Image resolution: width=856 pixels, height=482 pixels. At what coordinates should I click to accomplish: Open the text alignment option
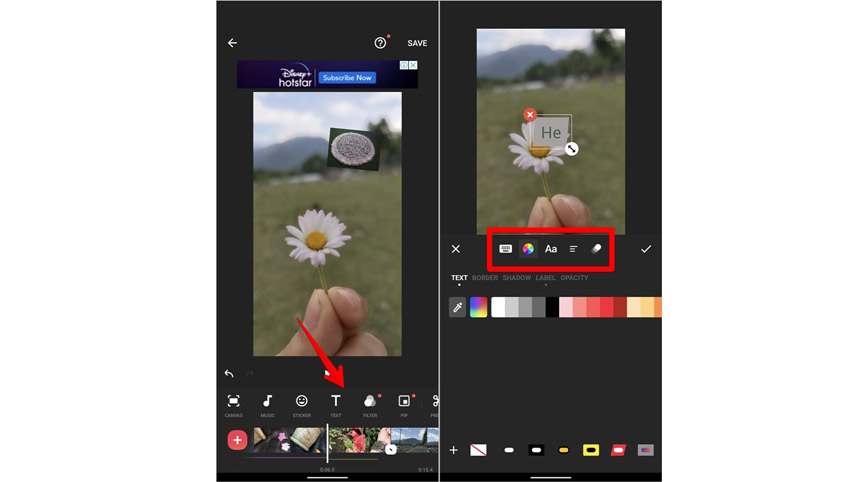[x=573, y=249]
